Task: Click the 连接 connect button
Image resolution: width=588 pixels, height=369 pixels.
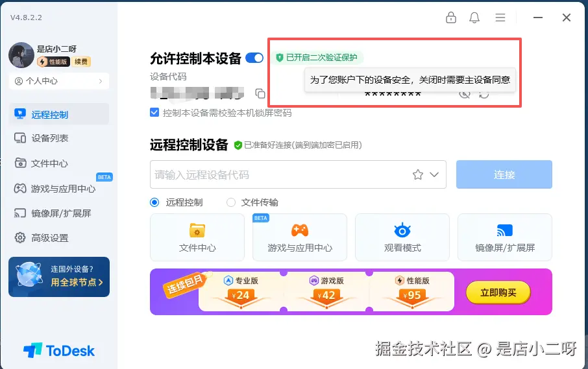Action: coord(504,174)
